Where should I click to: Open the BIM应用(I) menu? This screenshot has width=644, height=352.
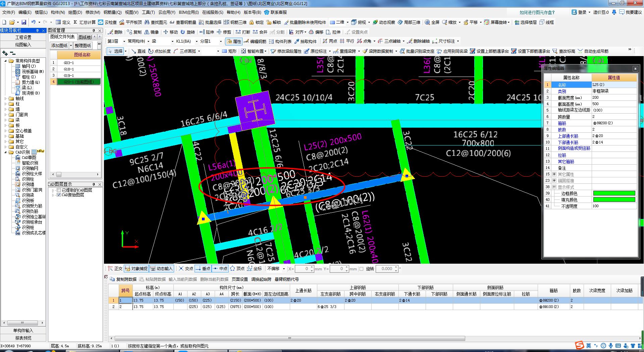[189, 12]
